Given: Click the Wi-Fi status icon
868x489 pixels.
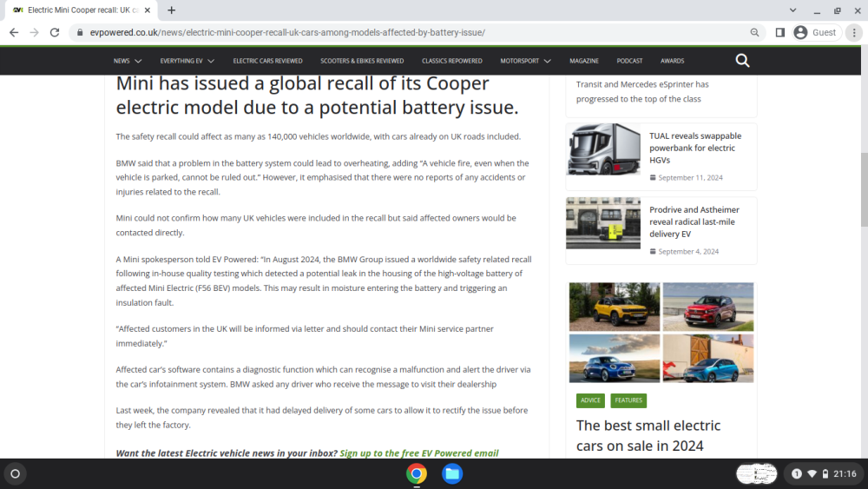Looking at the screenshot, I should click(812, 473).
